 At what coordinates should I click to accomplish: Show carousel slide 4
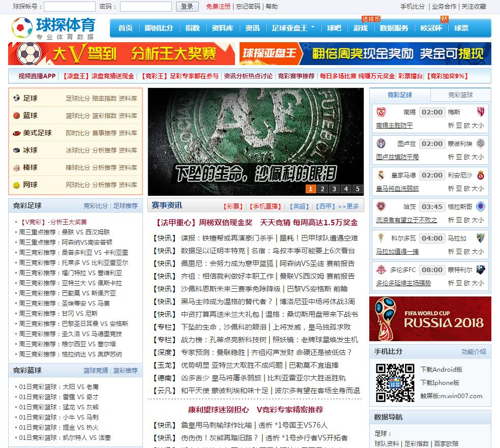point(346,189)
